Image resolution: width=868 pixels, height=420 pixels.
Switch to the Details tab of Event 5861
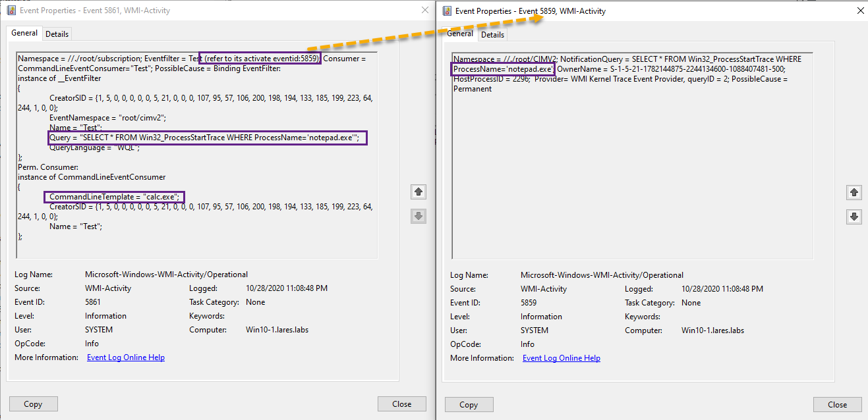point(57,32)
